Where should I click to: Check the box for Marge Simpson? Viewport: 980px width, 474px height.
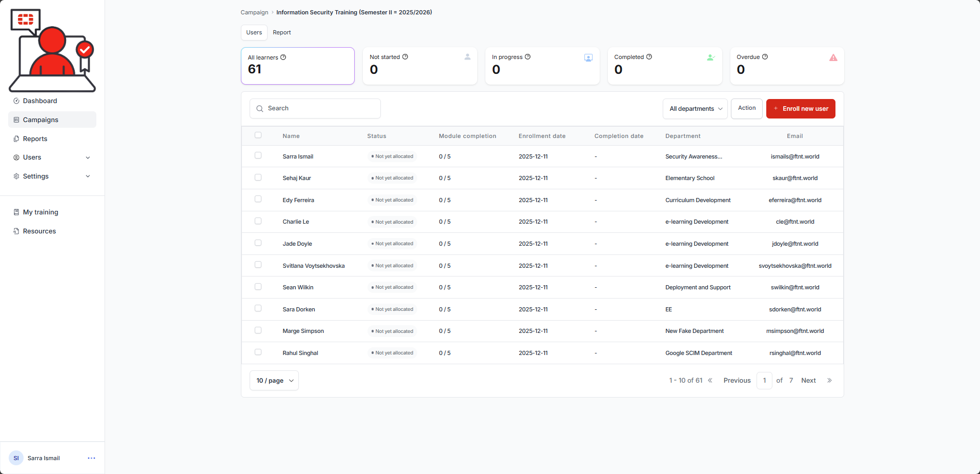(x=258, y=330)
